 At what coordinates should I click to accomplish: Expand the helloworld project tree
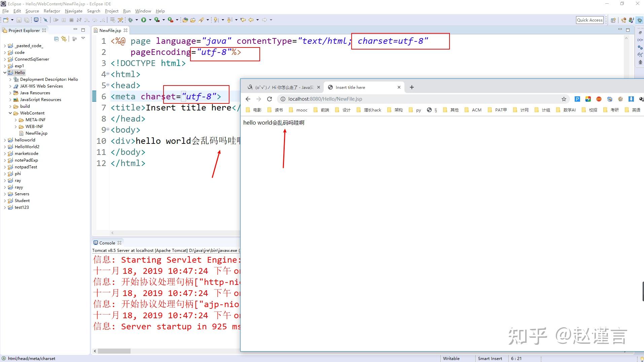[x=4, y=140]
